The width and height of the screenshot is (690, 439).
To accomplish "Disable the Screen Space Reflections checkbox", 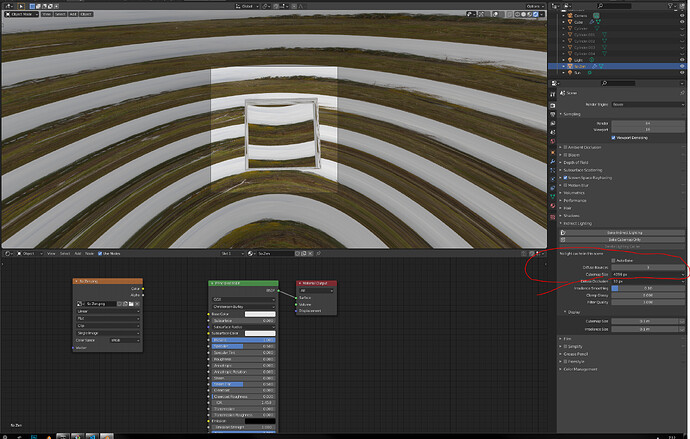I will pyautogui.click(x=565, y=178).
